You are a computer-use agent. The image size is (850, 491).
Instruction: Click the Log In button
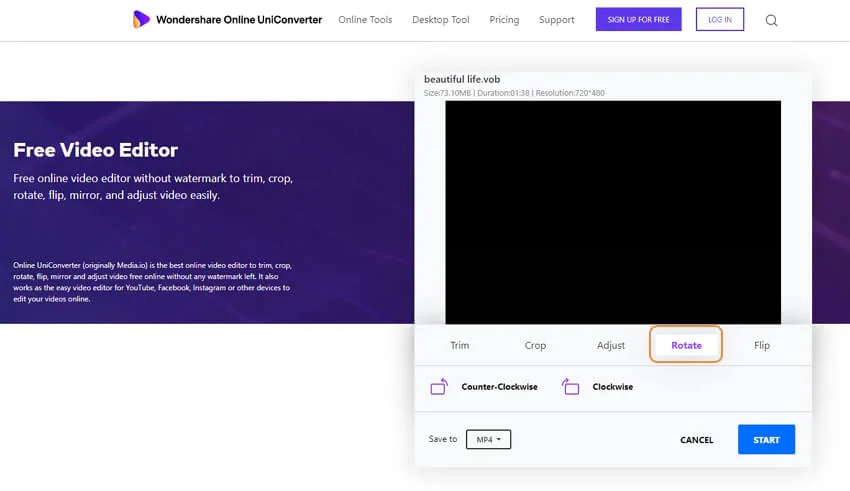pos(720,20)
